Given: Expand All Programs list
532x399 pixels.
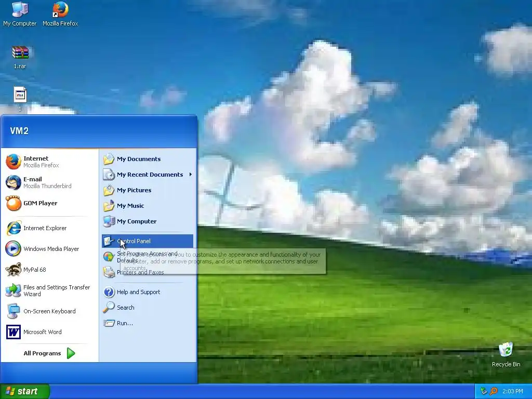Looking at the screenshot, I should pyautogui.click(x=49, y=353).
